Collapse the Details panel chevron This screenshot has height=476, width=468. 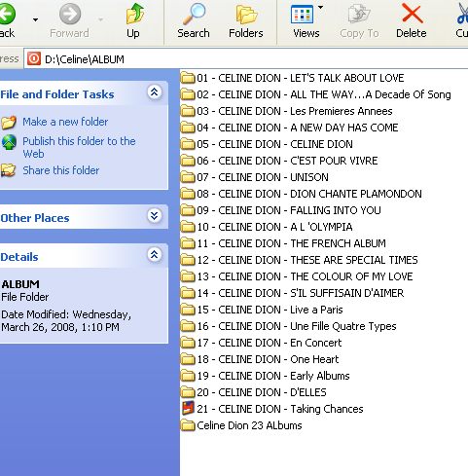point(155,255)
